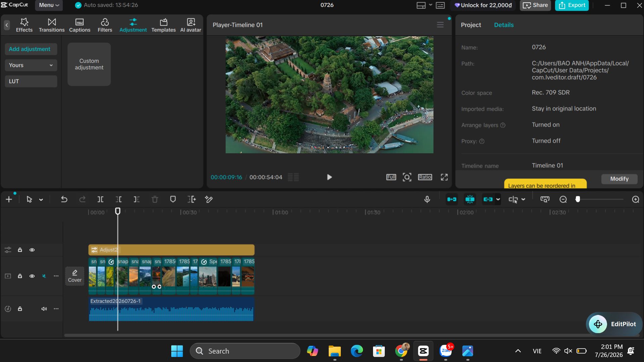Open the Menu dropdown
The height and width of the screenshot is (362, 644).
[x=49, y=5]
